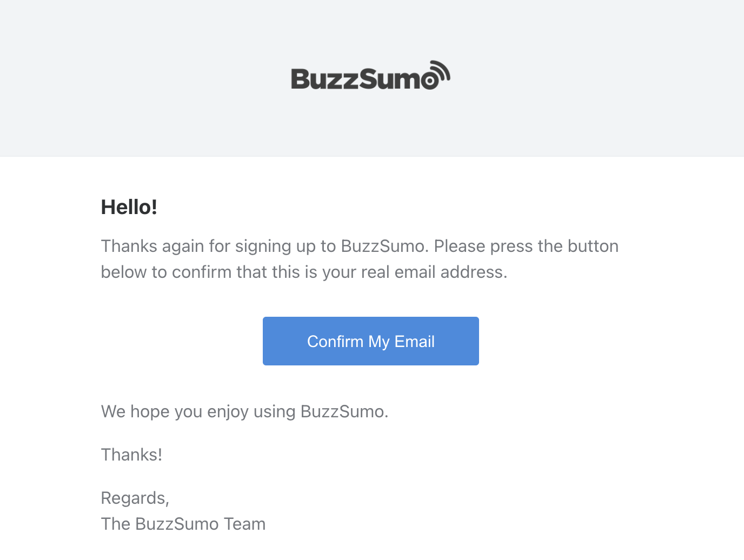Click the circular 'o' target in the logo
The image size is (744, 560).
(x=430, y=81)
